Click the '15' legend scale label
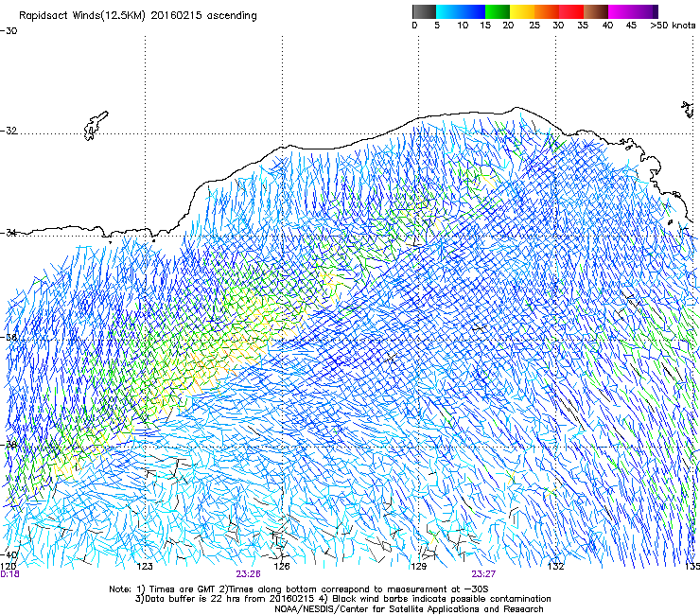Screen dimensions: 700x615 (485, 26)
